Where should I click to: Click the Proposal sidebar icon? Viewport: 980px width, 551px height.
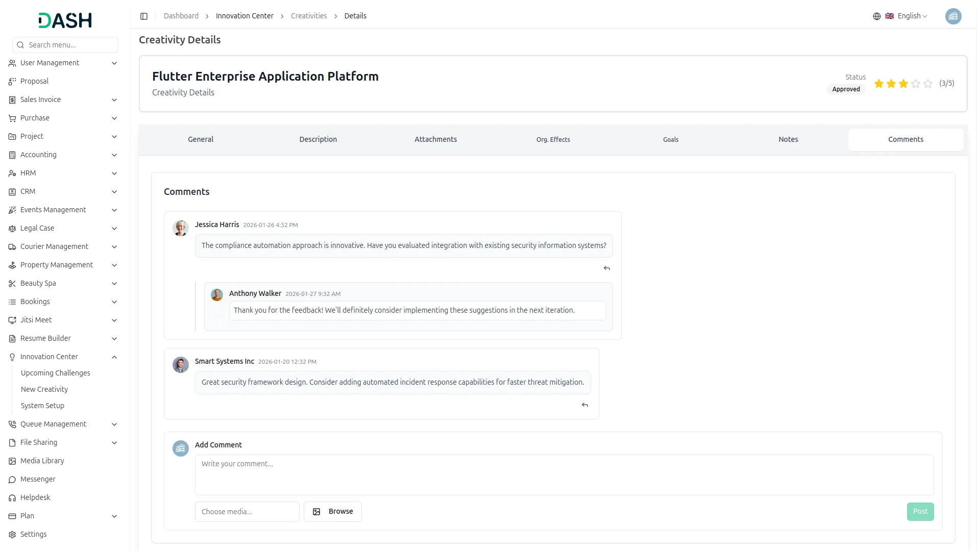click(x=12, y=82)
